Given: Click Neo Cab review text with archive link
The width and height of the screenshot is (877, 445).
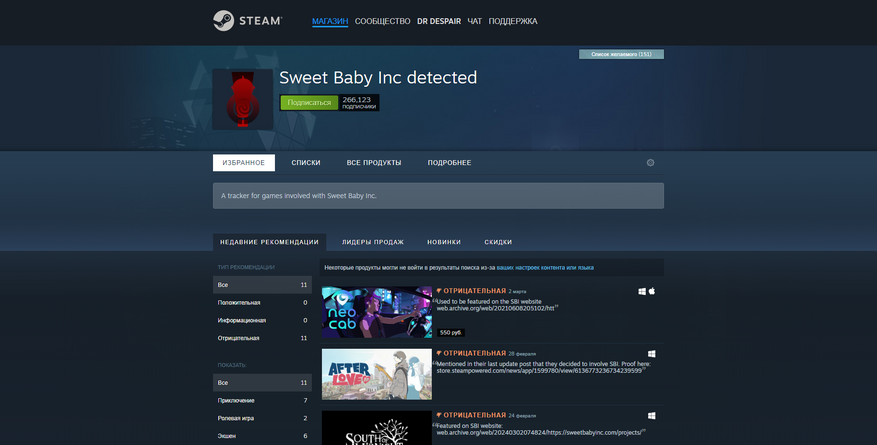Looking at the screenshot, I should coord(496,305).
